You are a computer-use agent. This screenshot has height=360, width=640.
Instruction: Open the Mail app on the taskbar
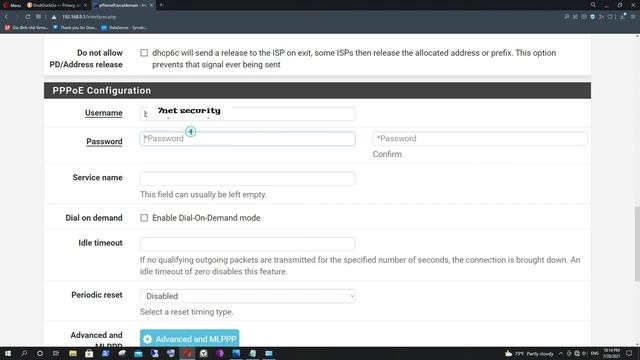pos(138,353)
